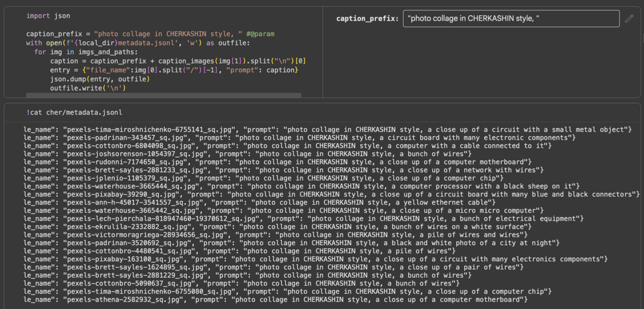Click output row pexels-tima-miroshnichenko-6755080_sq.jpg
This screenshot has width=644, height=309.
(x=287, y=291)
